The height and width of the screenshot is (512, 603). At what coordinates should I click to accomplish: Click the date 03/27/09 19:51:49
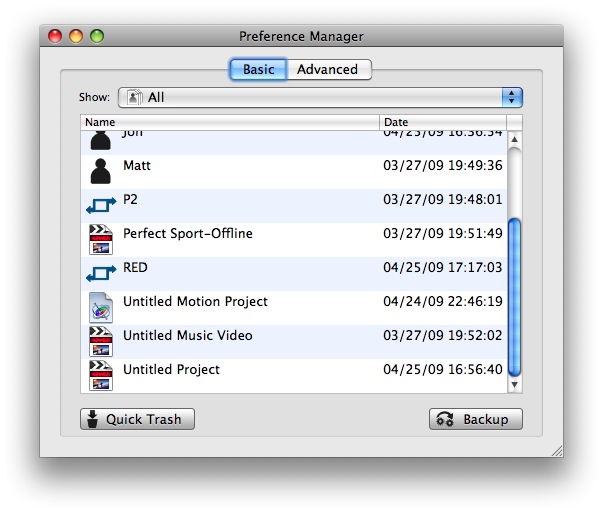[x=443, y=233]
